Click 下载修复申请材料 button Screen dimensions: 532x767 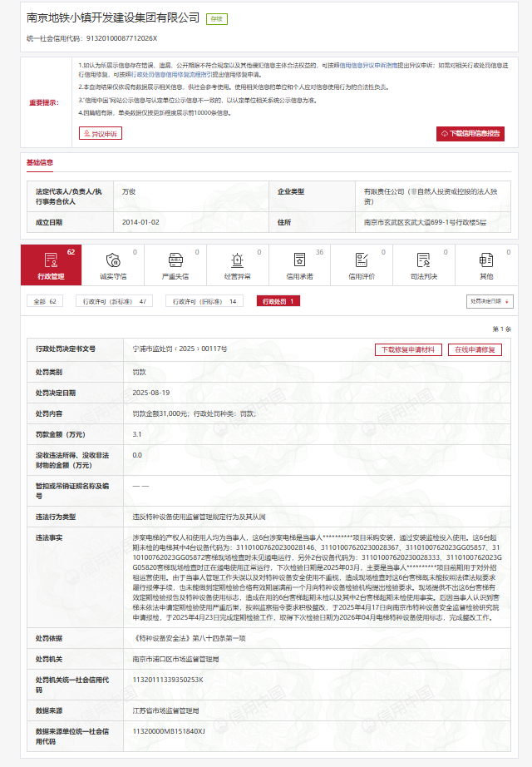click(408, 349)
